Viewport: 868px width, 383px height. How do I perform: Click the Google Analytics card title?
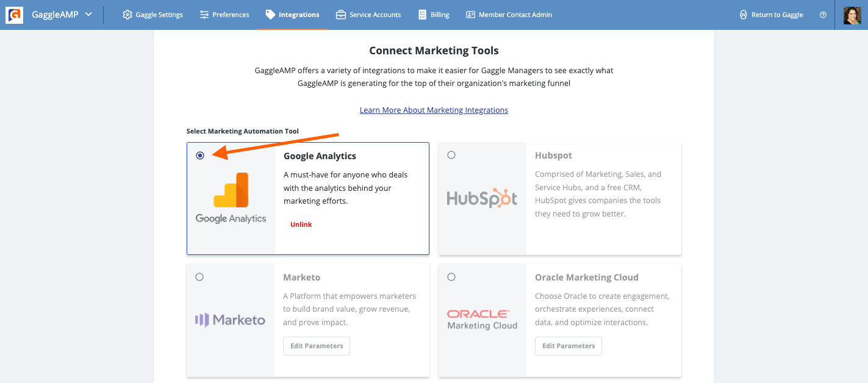point(320,156)
